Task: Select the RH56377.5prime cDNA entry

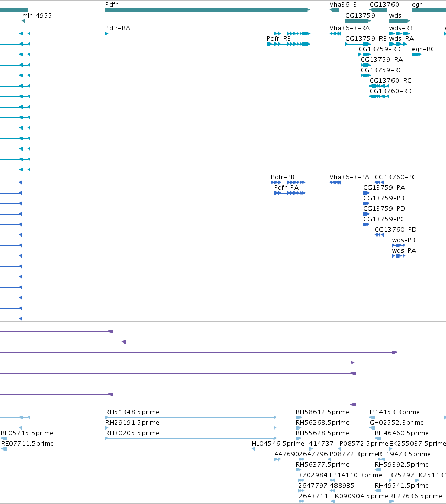Action: click(322, 465)
